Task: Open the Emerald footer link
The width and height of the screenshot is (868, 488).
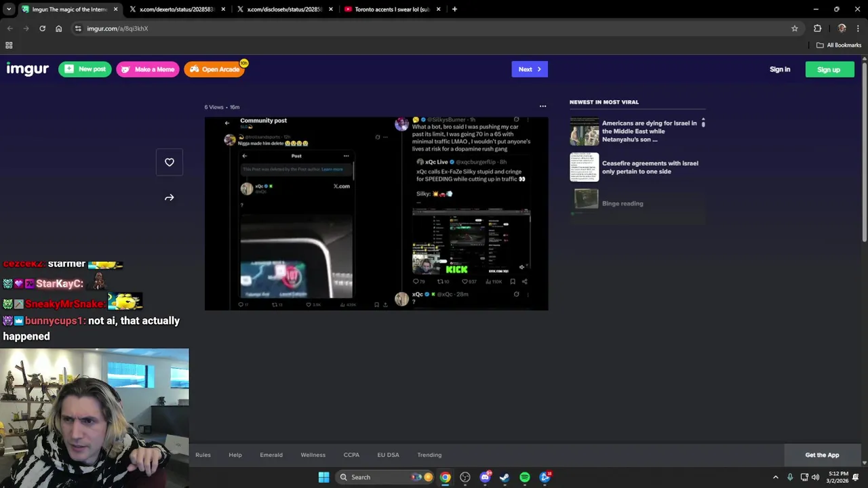Action: point(271,455)
